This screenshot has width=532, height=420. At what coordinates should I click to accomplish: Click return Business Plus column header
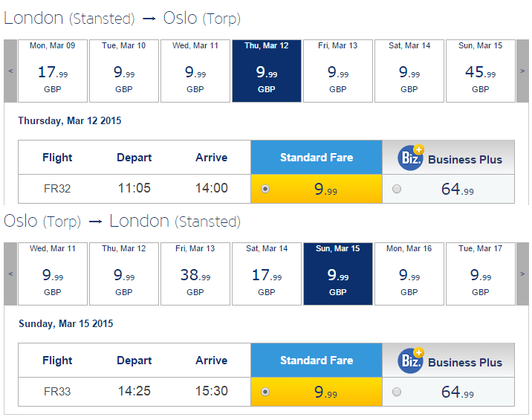pyautogui.click(x=449, y=361)
